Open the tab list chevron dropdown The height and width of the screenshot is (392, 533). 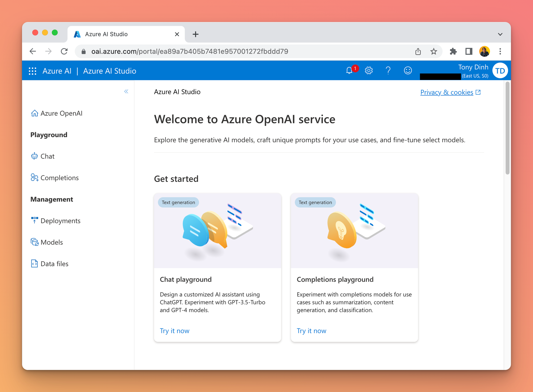(x=500, y=34)
